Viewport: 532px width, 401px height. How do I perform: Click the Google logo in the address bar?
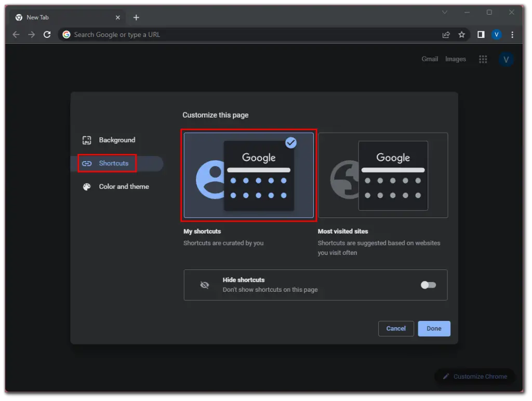pos(66,35)
